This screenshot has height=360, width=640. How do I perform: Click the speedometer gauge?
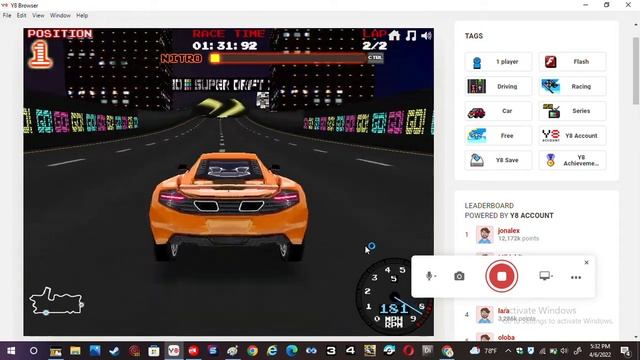click(393, 296)
